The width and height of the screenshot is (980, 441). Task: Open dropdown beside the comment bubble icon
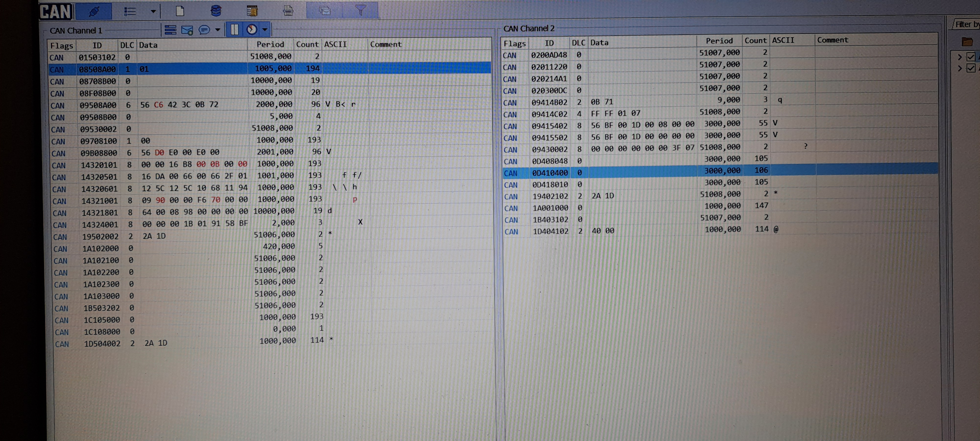[x=218, y=30]
